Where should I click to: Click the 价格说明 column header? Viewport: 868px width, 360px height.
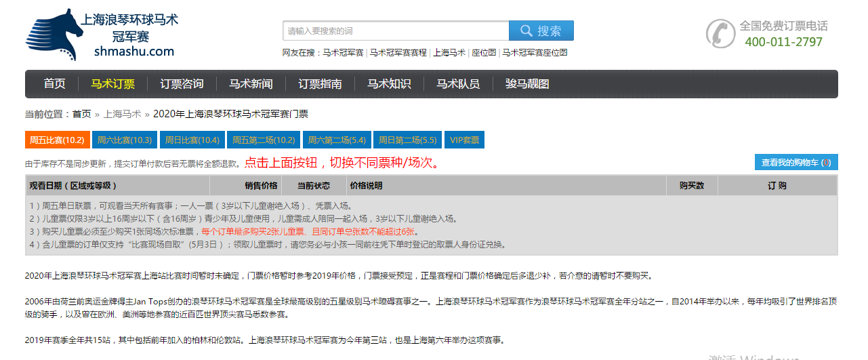366,186
